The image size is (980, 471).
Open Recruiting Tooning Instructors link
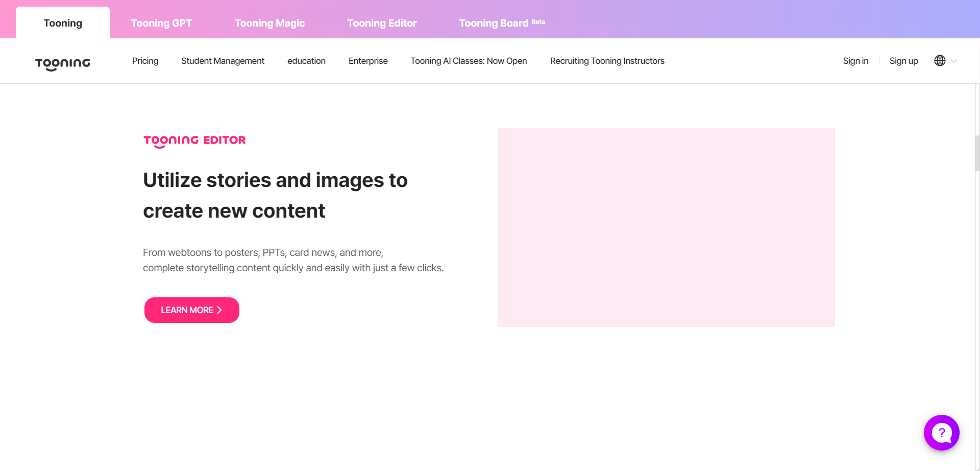pyautogui.click(x=607, y=61)
